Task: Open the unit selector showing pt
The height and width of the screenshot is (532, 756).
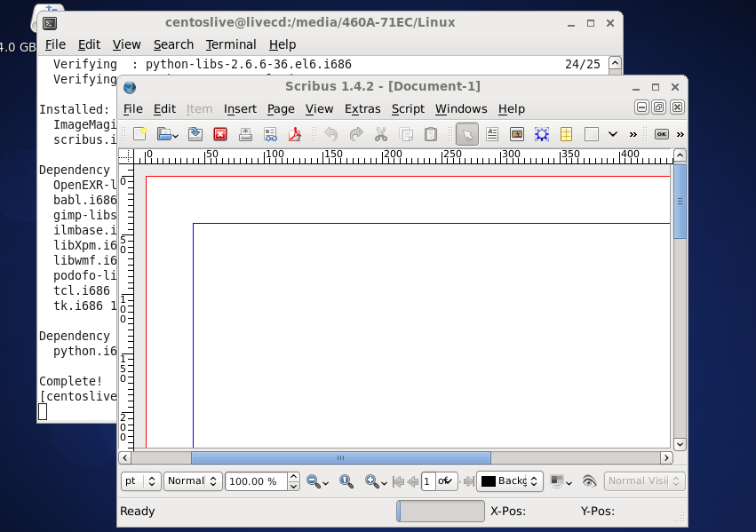Action: pos(140,480)
